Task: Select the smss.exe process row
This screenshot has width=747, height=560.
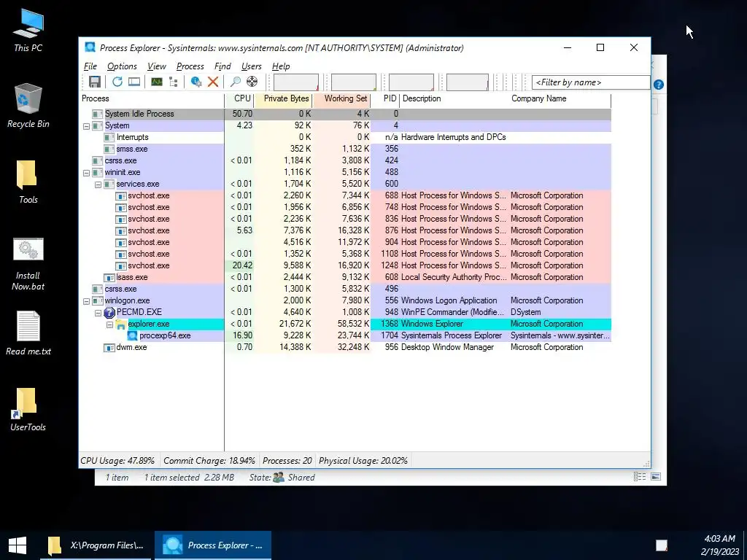Action: (x=346, y=149)
